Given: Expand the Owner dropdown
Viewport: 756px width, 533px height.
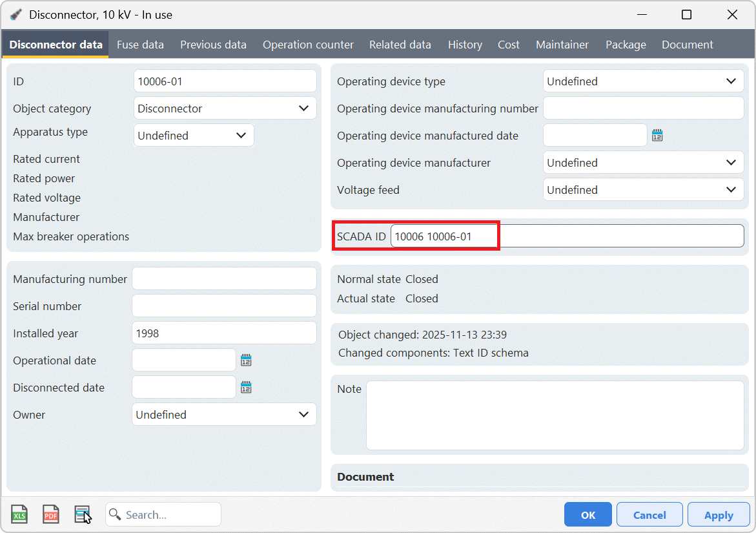Looking at the screenshot, I should pyautogui.click(x=303, y=415).
